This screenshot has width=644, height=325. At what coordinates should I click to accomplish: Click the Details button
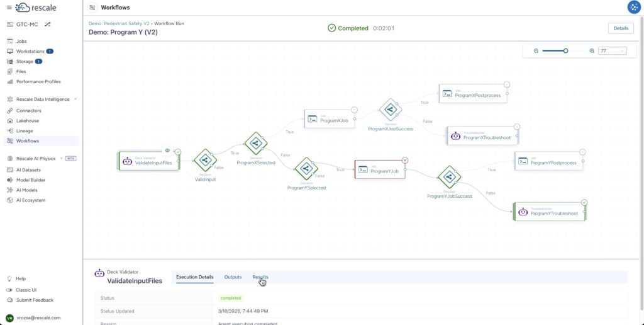621,28
